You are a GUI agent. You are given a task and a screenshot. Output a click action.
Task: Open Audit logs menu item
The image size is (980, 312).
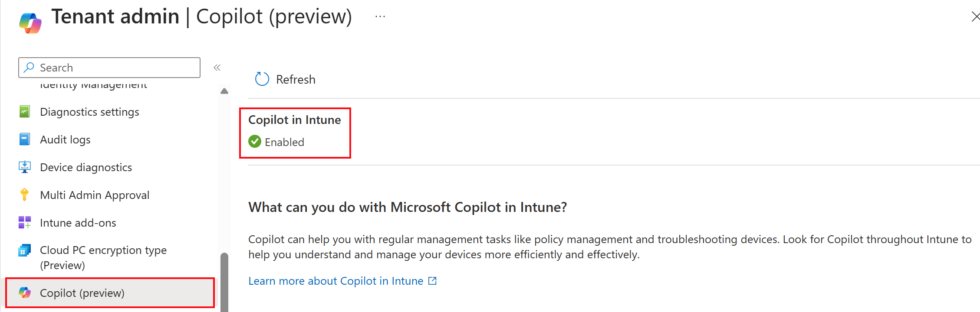click(65, 140)
